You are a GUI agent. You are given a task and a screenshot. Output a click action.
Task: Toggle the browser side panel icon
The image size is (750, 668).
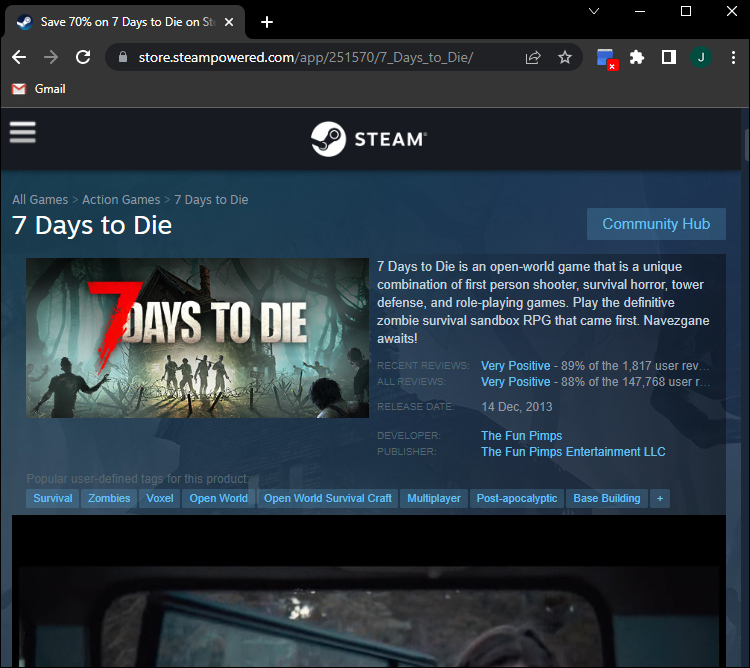click(x=669, y=57)
